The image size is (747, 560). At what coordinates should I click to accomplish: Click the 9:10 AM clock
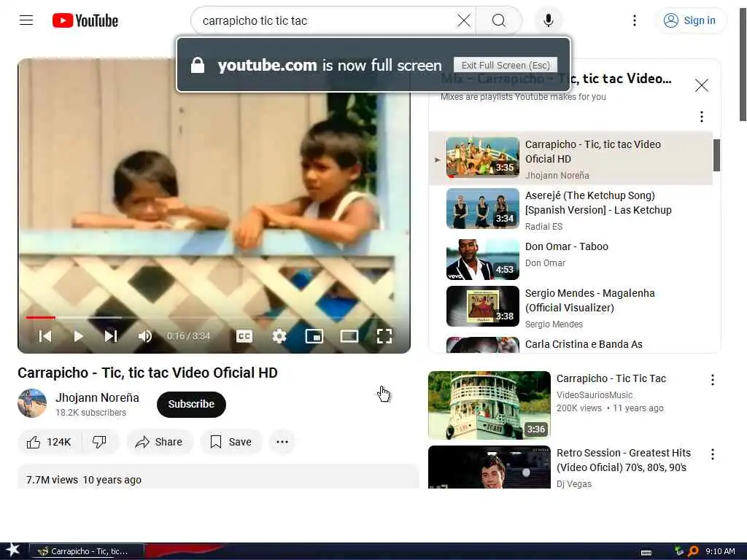(x=720, y=551)
